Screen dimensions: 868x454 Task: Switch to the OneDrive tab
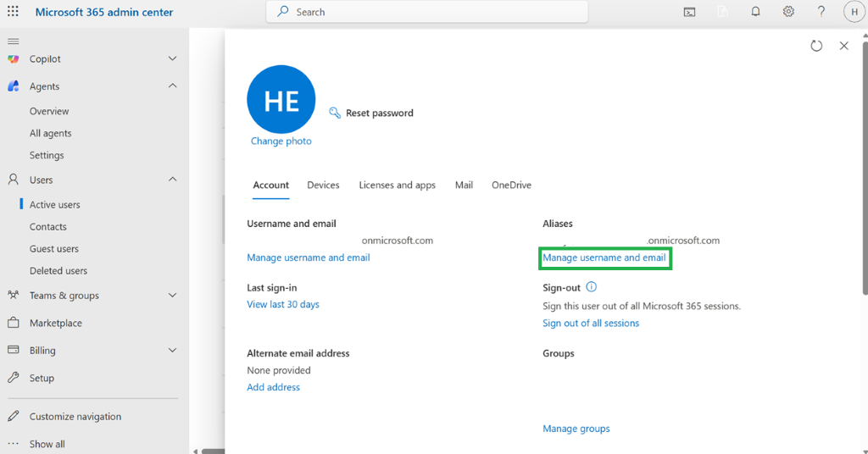coord(511,185)
